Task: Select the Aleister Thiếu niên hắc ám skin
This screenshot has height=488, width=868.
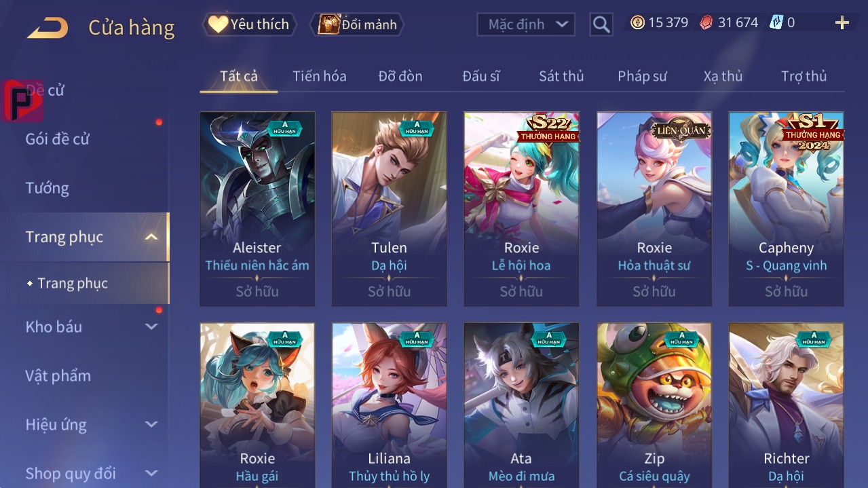Action: click(257, 209)
